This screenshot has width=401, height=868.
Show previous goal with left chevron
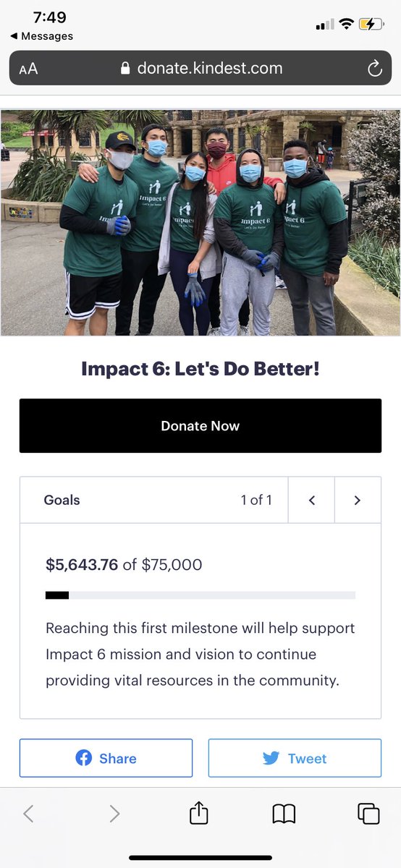click(x=312, y=500)
